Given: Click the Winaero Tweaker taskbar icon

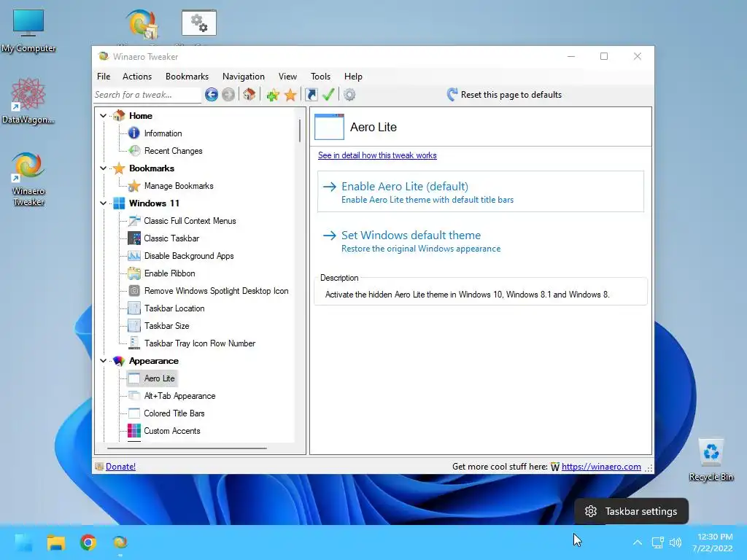Looking at the screenshot, I should tap(120, 542).
